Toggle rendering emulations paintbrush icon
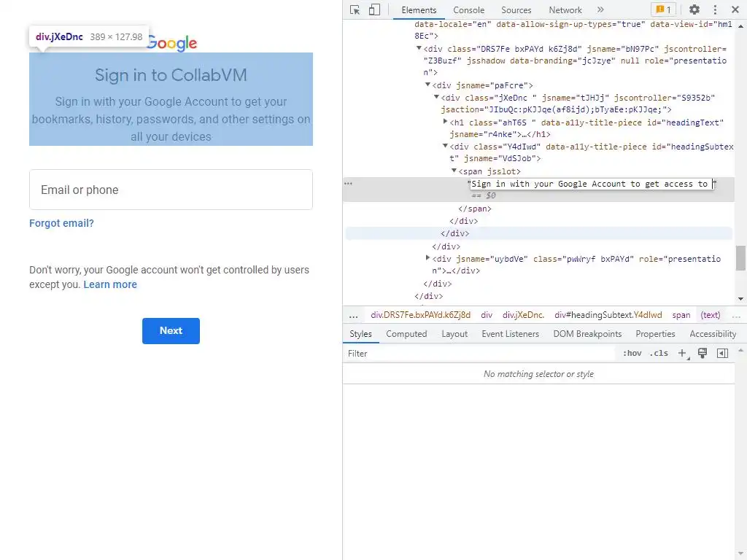The image size is (747, 560). point(703,354)
